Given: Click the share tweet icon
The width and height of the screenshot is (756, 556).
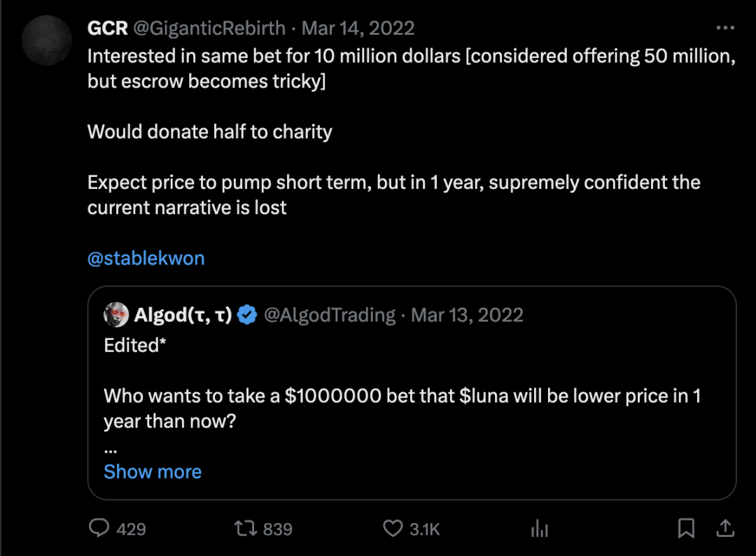Looking at the screenshot, I should (726, 527).
